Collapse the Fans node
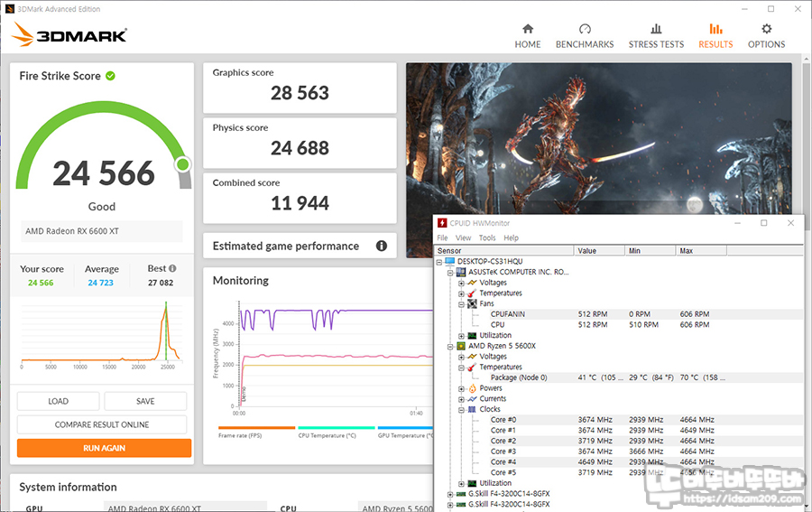 tap(461, 304)
